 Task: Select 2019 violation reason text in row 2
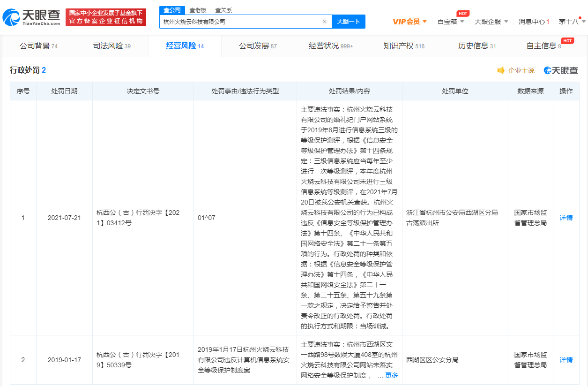click(243, 360)
